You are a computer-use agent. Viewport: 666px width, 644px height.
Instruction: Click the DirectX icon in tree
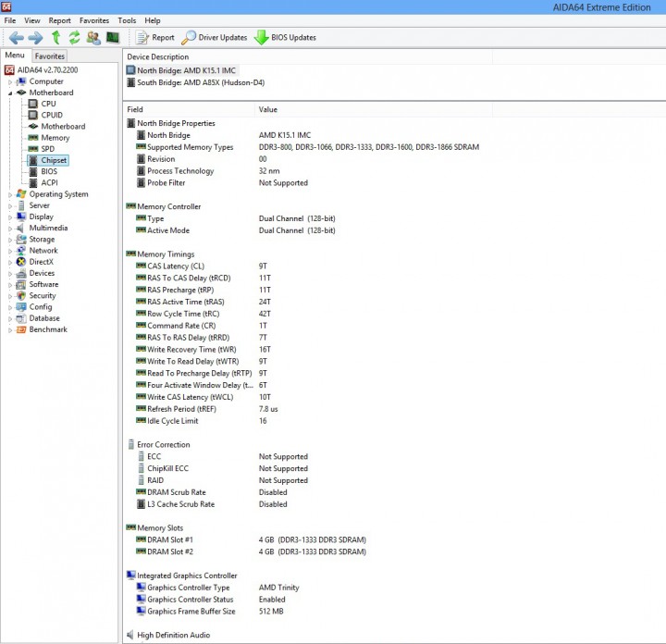(20, 262)
